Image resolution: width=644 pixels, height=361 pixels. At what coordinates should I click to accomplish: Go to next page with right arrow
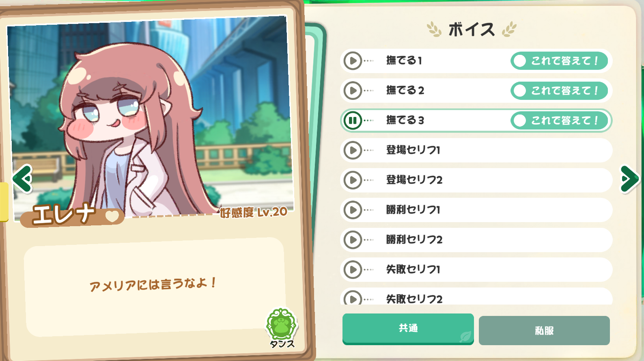point(629,179)
